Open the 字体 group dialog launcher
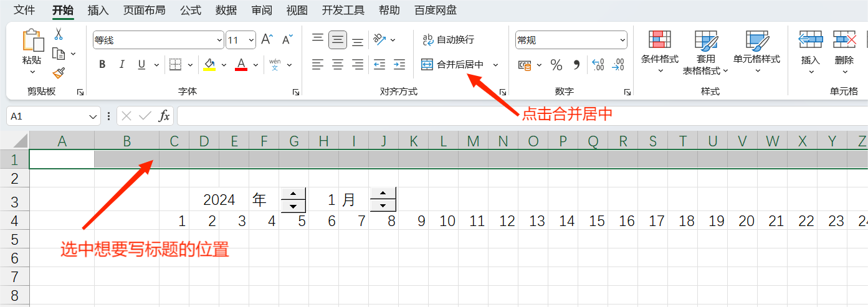 point(295,92)
